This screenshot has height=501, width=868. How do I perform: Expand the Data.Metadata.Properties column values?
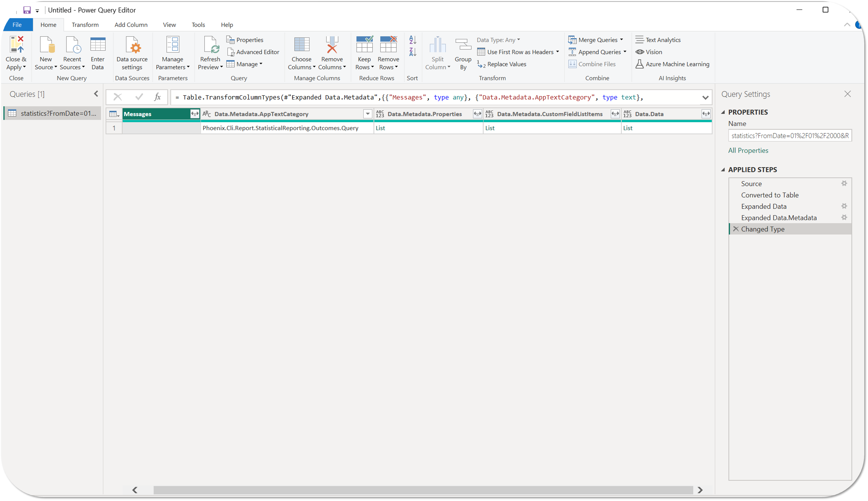pos(477,114)
